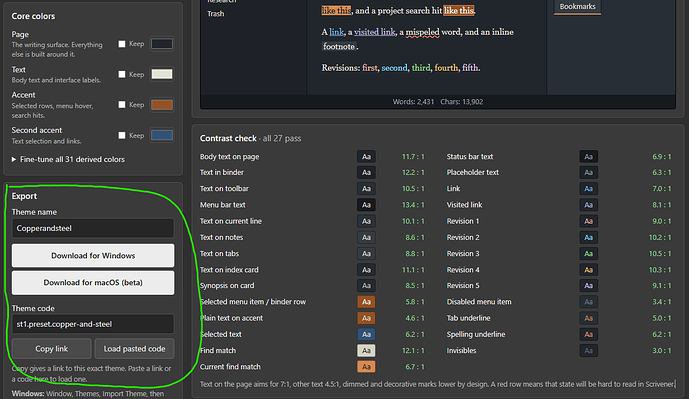689x399 pixels.
Task: Click the 'Export' section heading
Action: pos(24,196)
